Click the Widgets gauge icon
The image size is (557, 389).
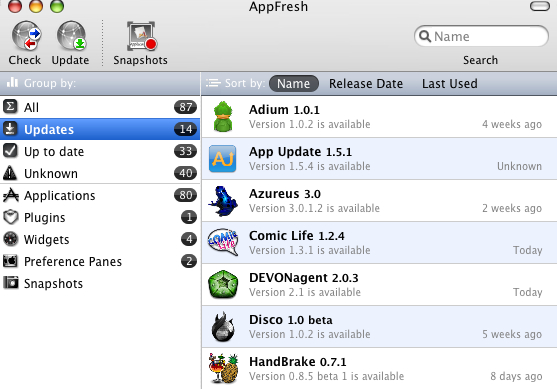pos(10,239)
